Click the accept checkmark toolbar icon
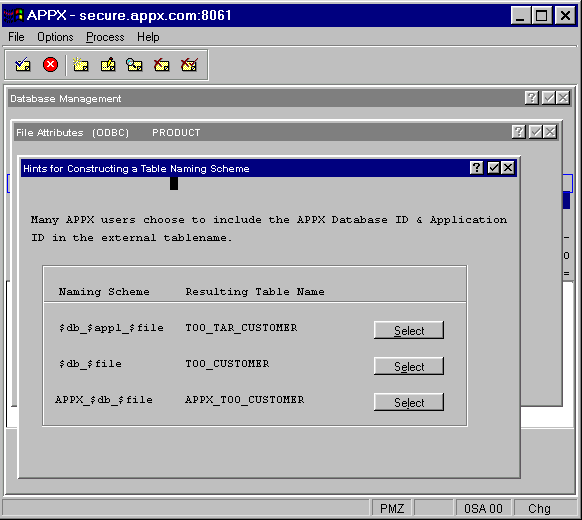Viewport: 582px width, 520px height. click(x=23, y=65)
